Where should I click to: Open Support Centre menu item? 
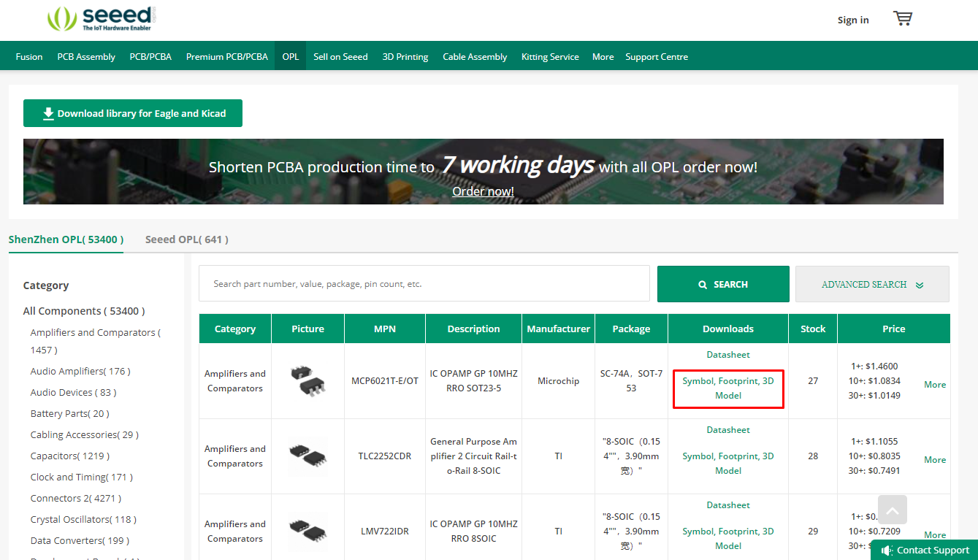pos(657,56)
